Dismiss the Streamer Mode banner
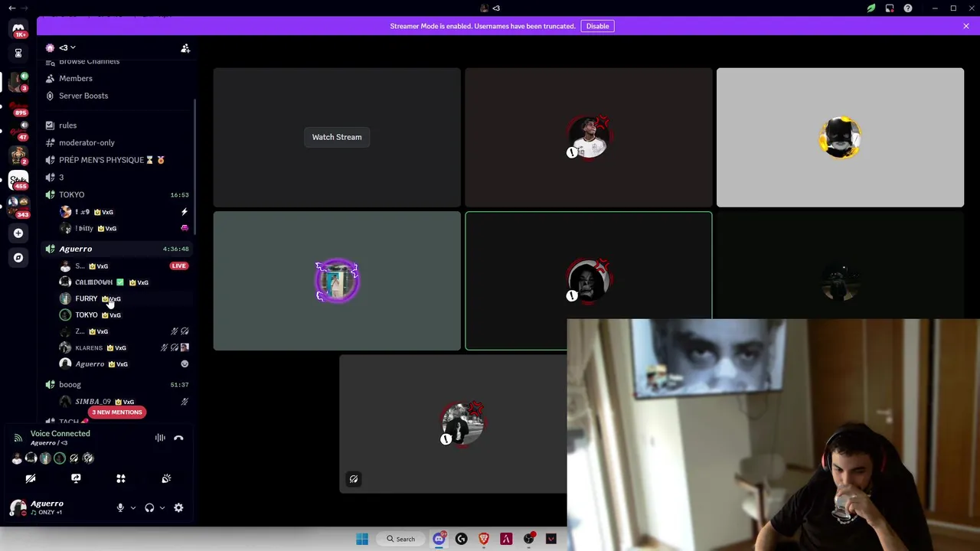Image resolution: width=980 pixels, height=551 pixels. [x=966, y=26]
